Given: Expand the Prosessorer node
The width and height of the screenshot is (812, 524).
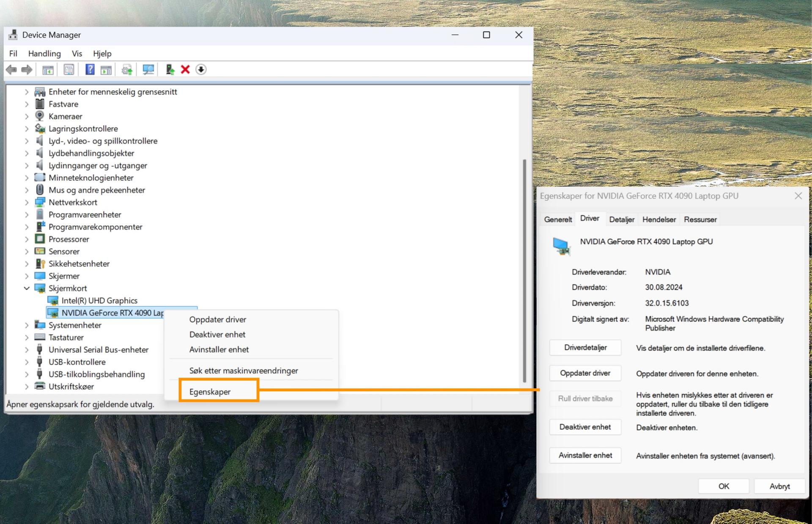Looking at the screenshot, I should click(x=27, y=239).
